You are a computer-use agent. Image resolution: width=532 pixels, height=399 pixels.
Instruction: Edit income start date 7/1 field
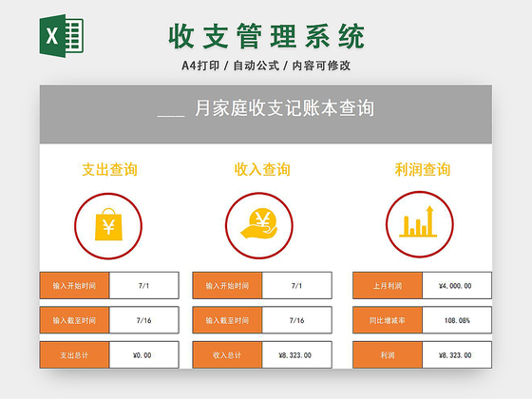coord(296,285)
